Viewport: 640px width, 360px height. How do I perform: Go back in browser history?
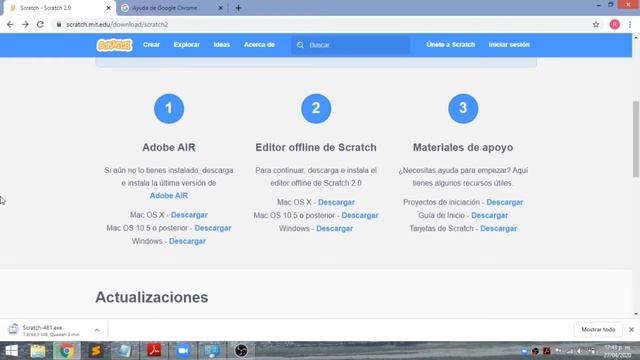coord(10,24)
